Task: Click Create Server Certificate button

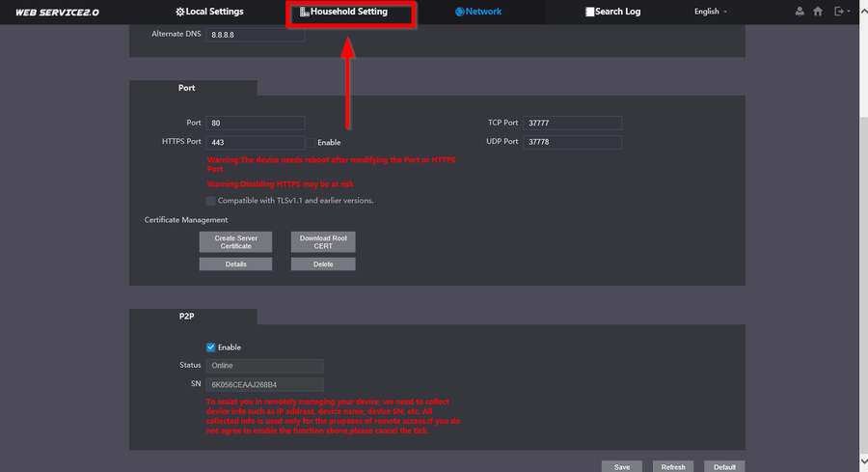Action: click(236, 242)
